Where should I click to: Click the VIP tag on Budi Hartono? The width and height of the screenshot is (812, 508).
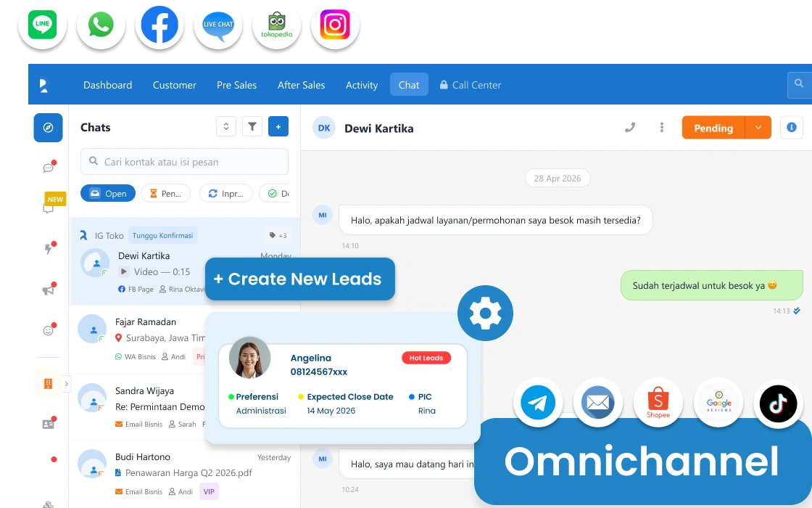click(x=209, y=491)
